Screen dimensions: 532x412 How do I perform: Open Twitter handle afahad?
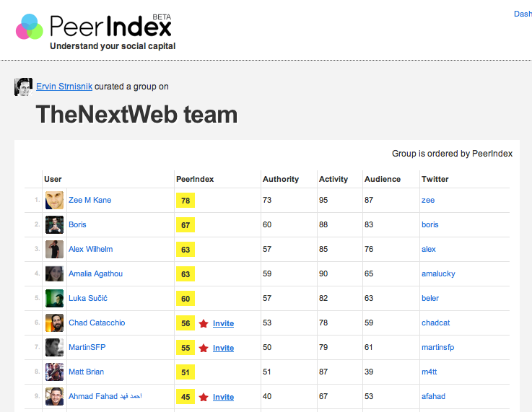pyautogui.click(x=433, y=396)
